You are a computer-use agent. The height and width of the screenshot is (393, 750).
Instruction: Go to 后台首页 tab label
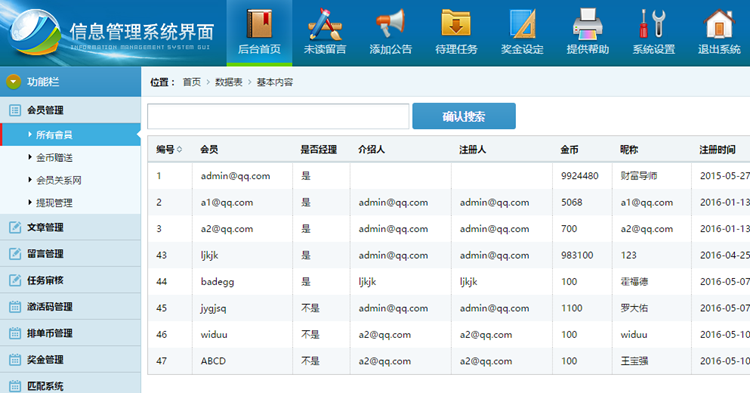pos(259,49)
